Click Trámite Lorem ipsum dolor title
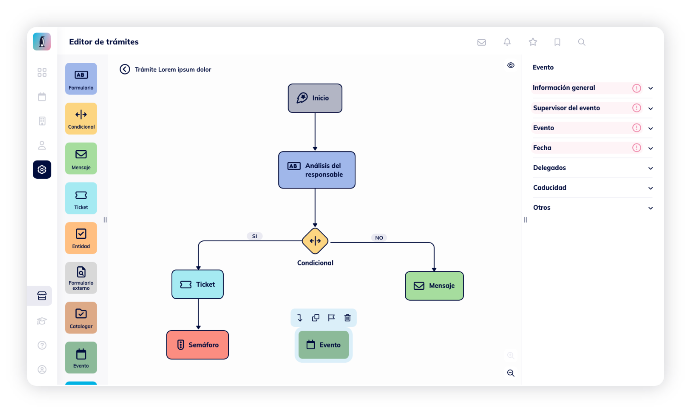This screenshot has width=691, height=413. [x=173, y=70]
